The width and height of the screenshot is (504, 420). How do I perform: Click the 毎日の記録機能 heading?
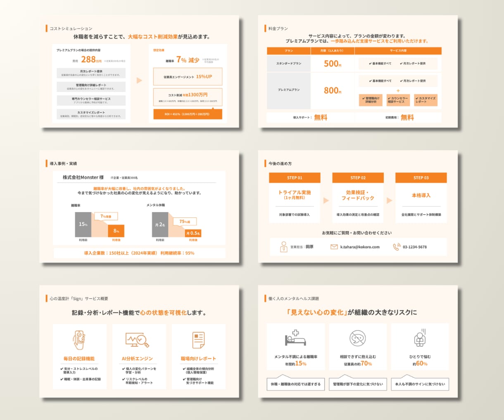[79, 358]
